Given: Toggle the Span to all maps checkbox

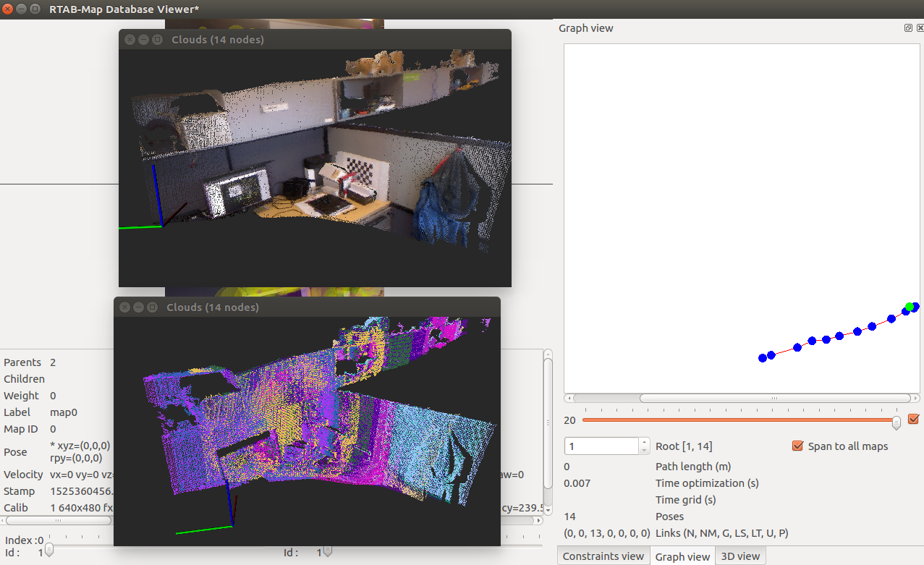Looking at the screenshot, I should pos(798,446).
